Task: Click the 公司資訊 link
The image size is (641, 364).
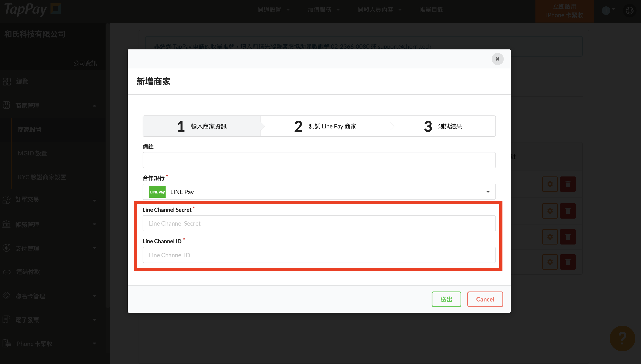Action: pyautogui.click(x=85, y=63)
